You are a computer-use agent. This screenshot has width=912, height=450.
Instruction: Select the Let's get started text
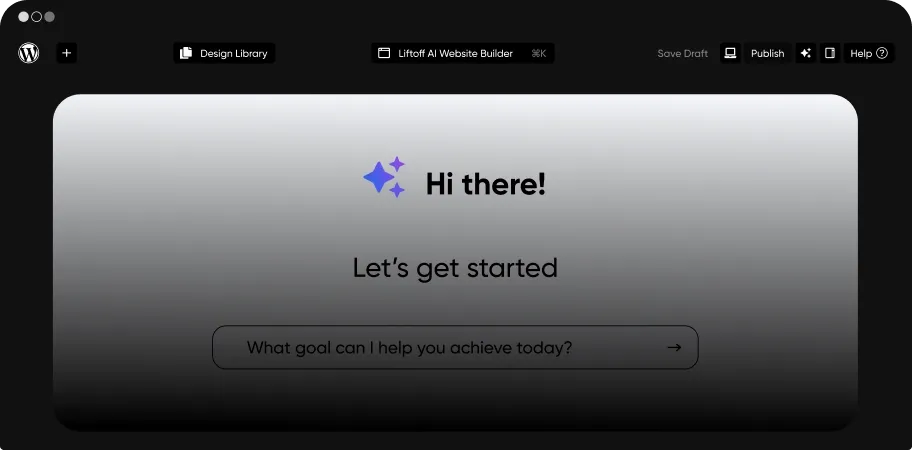455,268
